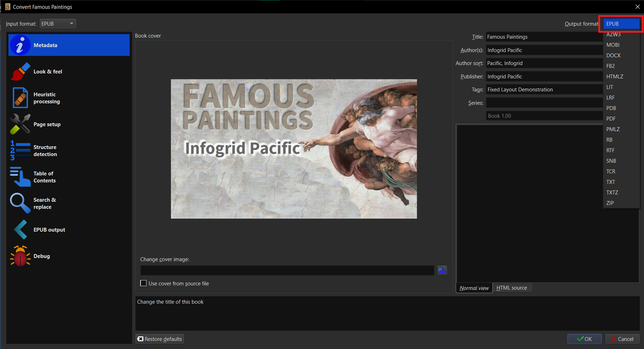Open the Metadata section icon
Viewport: 644px width, 349px height.
click(20, 45)
